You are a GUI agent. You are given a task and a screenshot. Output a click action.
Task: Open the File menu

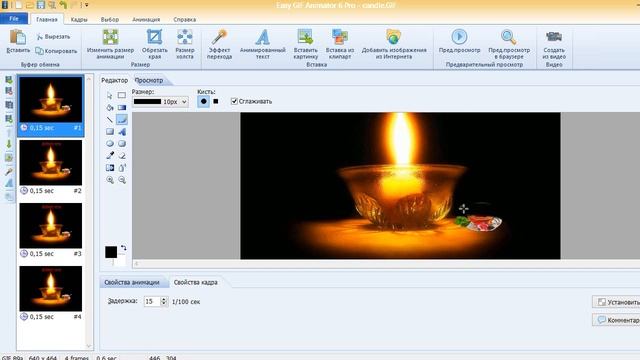click(14, 19)
